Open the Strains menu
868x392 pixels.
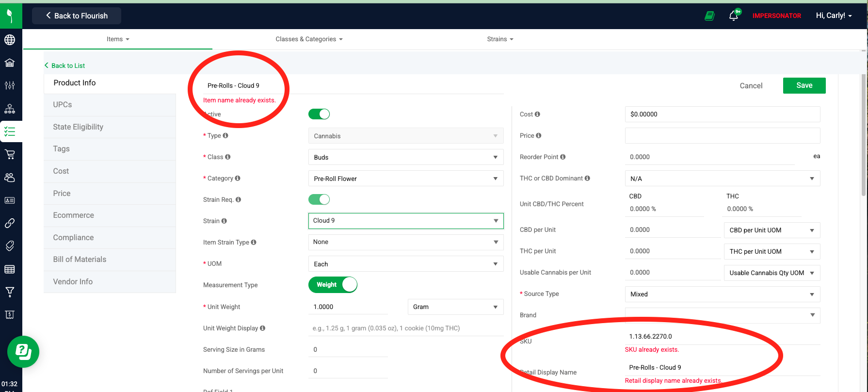pyautogui.click(x=500, y=39)
